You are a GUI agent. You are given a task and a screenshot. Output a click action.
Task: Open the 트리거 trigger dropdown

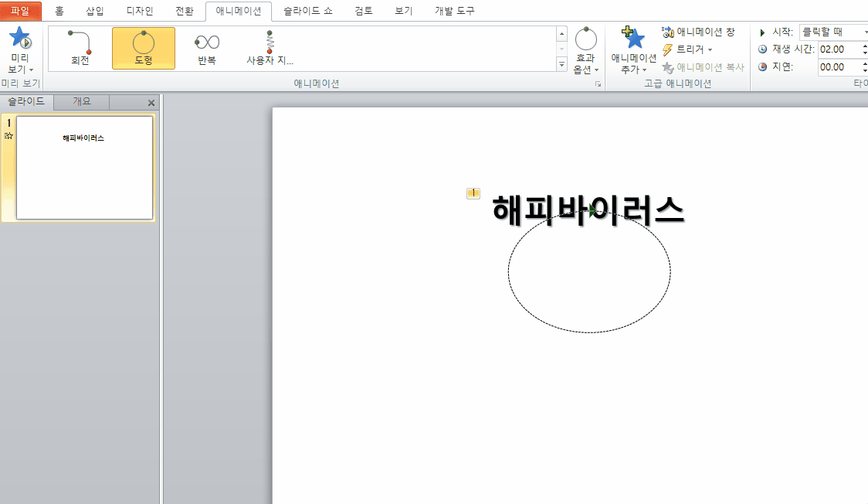(687, 49)
